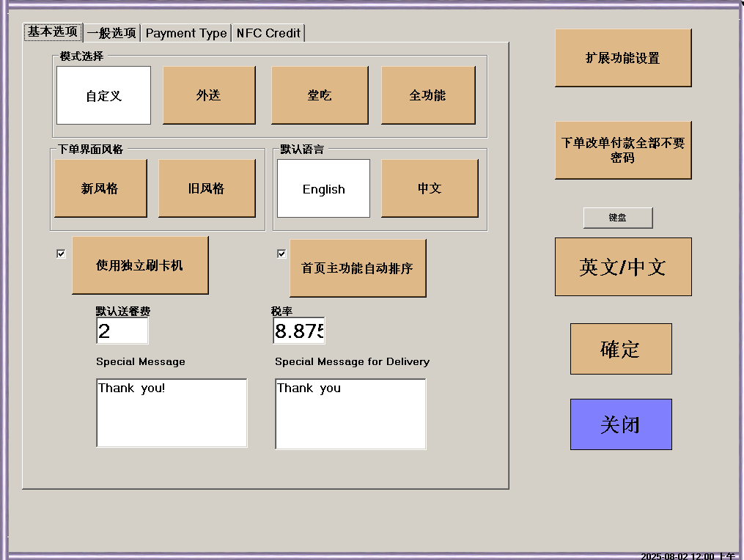Show the on-screen 键盘 keyboard
The height and width of the screenshot is (560, 744).
click(x=618, y=218)
